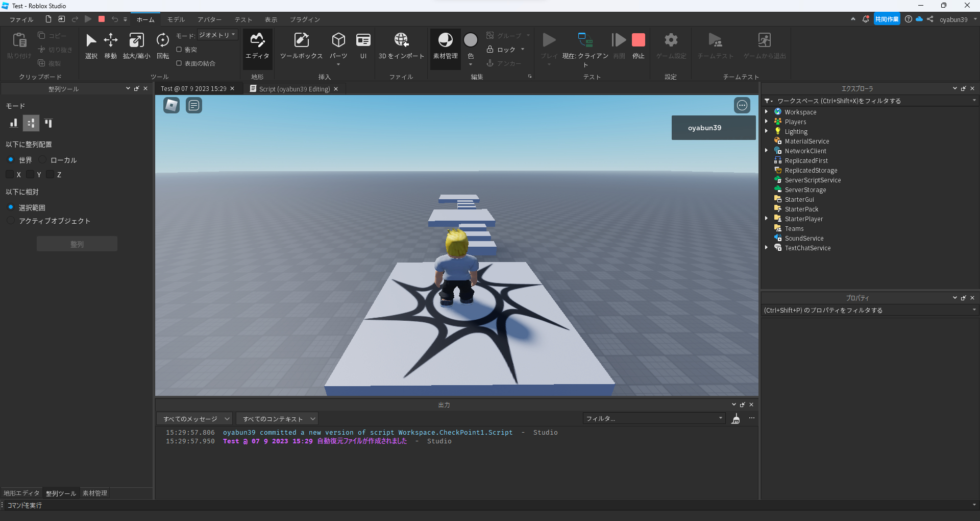Select the min-align mode icon
This screenshot has height=521, width=980.
coord(14,123)
